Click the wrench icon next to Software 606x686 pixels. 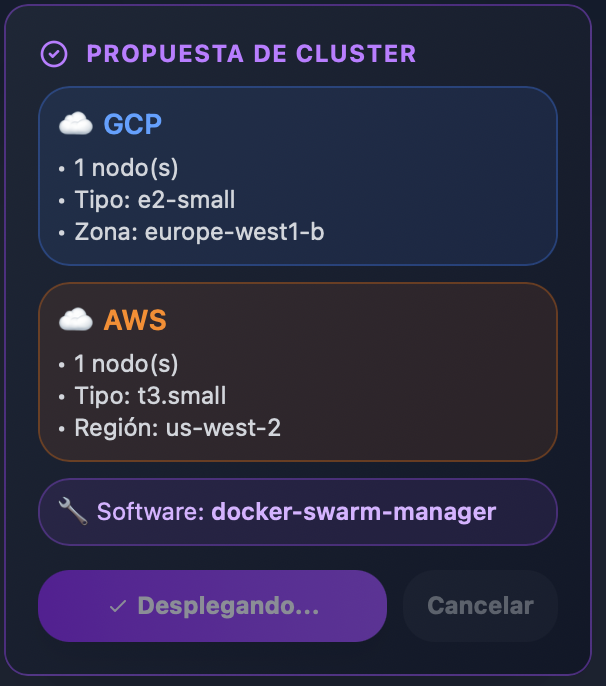[x=73, y=511]
